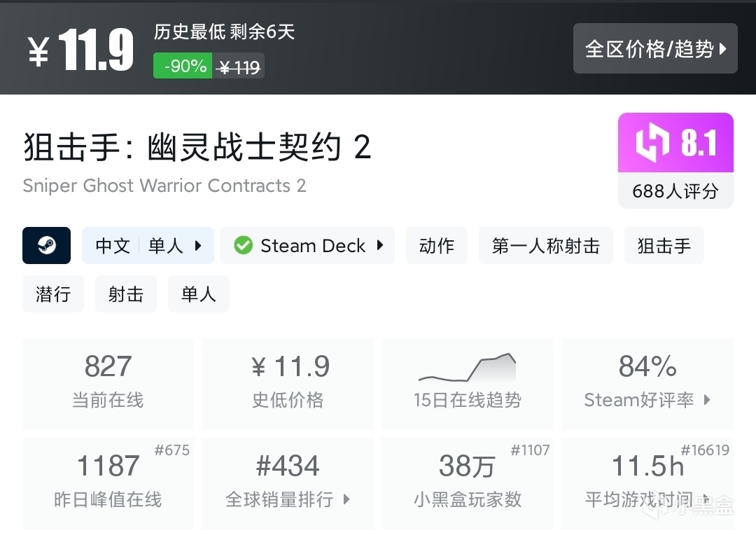Open the Xiaoheihe player count stat

click(467, 483)
